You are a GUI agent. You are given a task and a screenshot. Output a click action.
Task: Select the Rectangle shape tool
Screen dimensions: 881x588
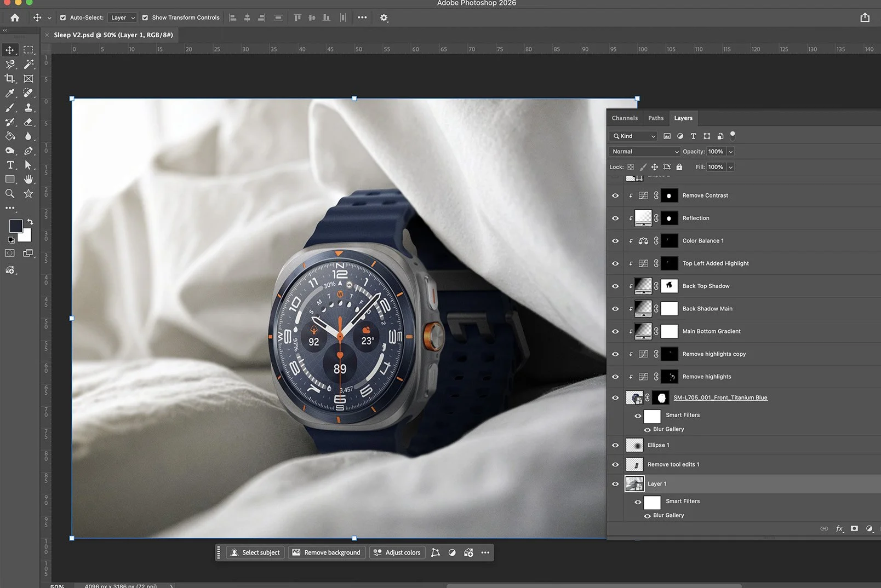tap(10, 179)
